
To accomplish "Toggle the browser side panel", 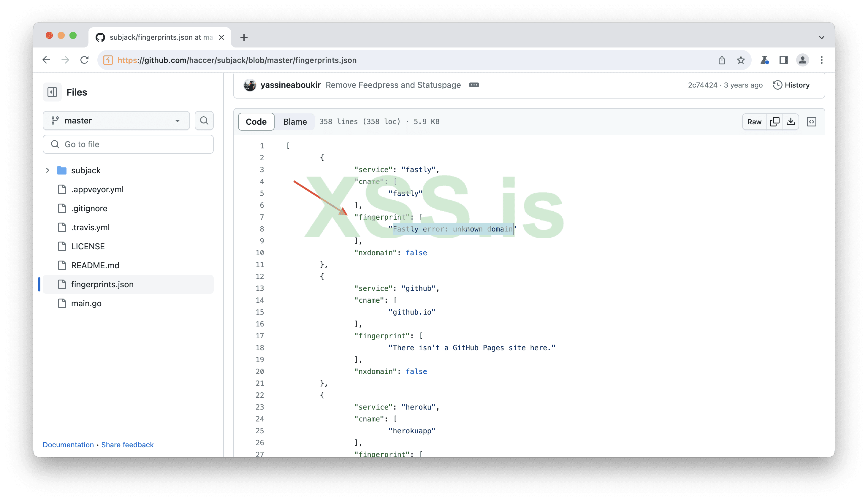I will click(783, 60).
